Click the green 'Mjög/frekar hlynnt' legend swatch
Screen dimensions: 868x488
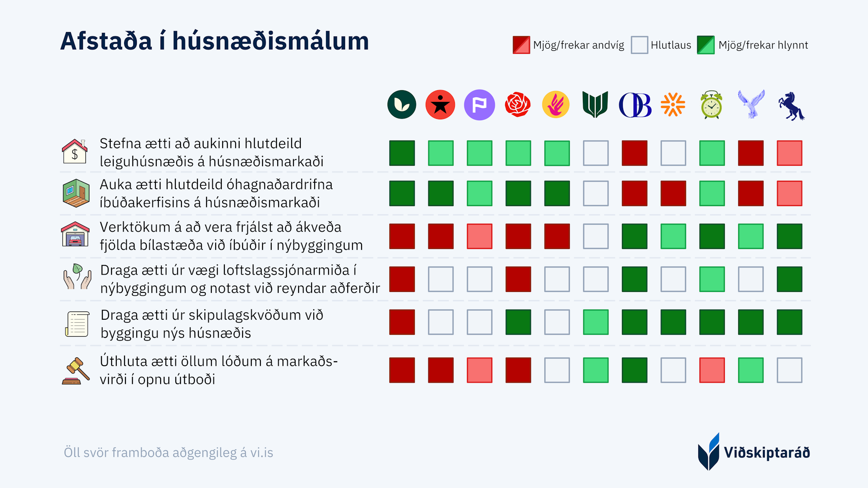tap(706, 45)
